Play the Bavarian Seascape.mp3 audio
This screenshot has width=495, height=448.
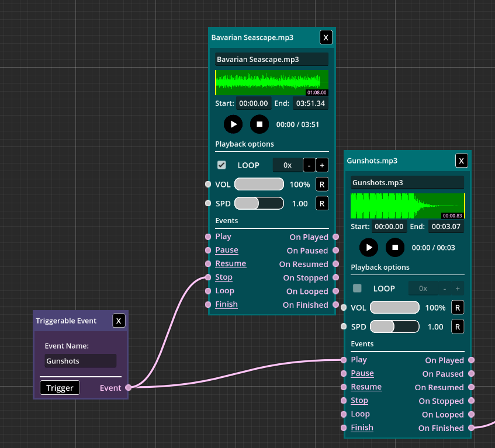point(233,124)
